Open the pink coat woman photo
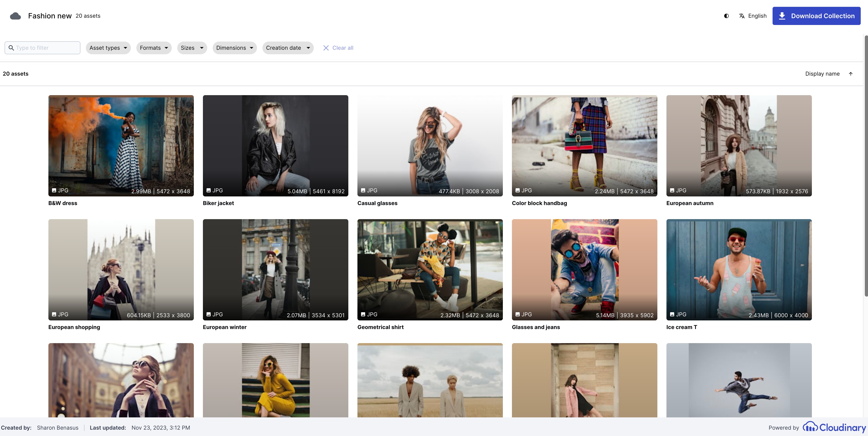 (x=584, y=380)
